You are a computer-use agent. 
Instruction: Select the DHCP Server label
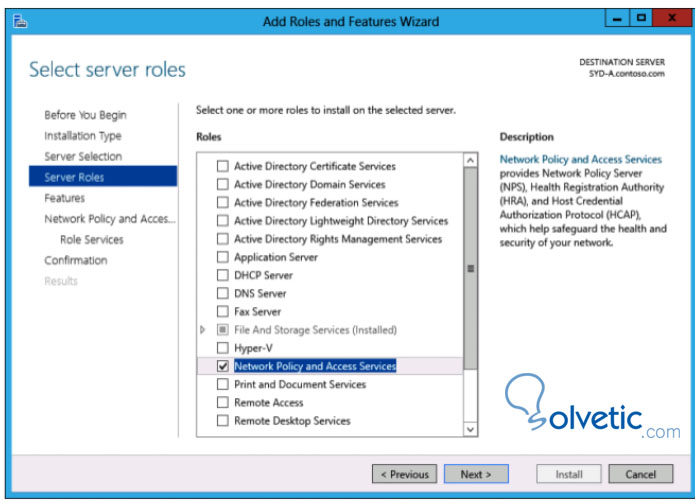[263, 275]
